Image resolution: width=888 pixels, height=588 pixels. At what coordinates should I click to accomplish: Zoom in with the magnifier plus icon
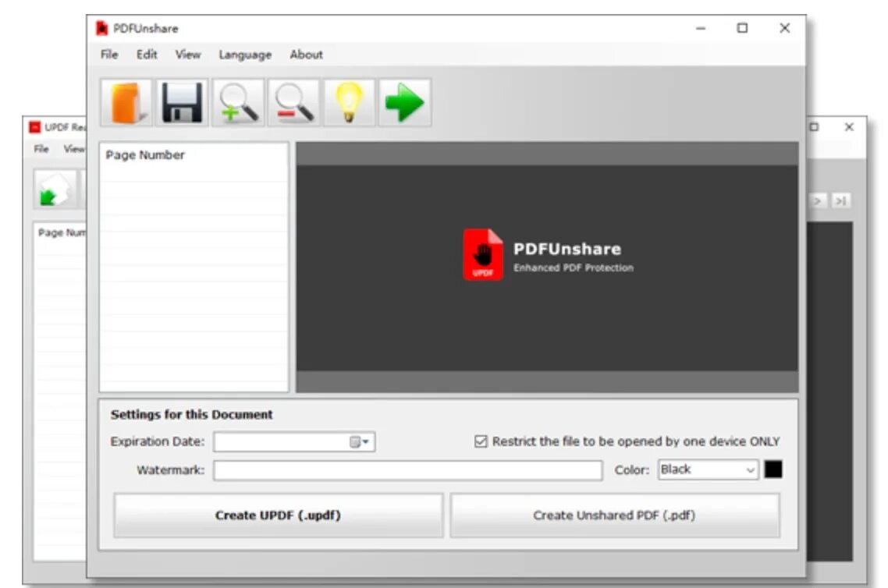pyautogui.click(x=238, y=102)
